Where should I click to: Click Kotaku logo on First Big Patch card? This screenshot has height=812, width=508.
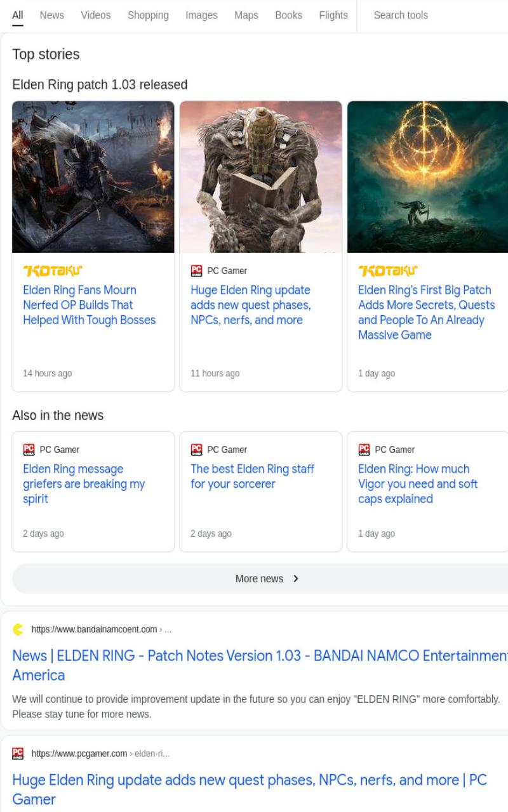tap(388, 271)
